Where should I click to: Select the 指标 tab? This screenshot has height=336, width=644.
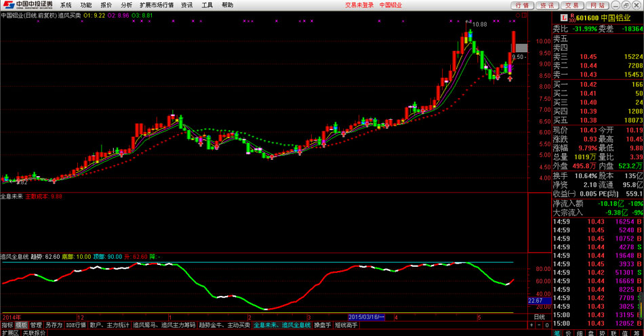click(7, 325)
